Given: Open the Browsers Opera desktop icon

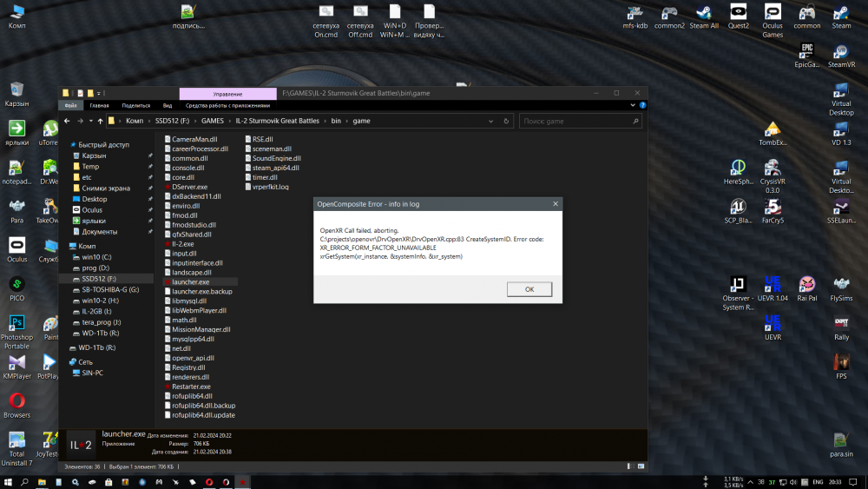Looking at the screenshot, I should click(x=16, y=406).
